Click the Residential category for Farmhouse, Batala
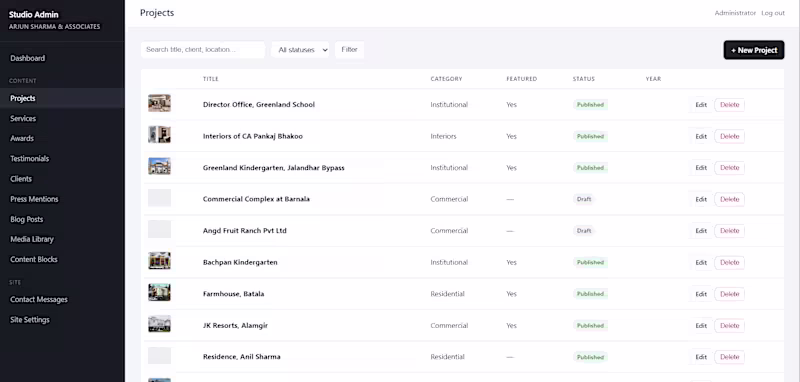This screenshot has height=382, width=800. tap(447, 294)
